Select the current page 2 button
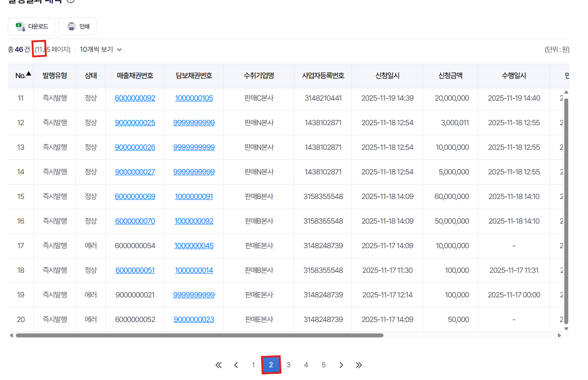The width and height of the screenshot is (588, 380). tap(271, 365)
